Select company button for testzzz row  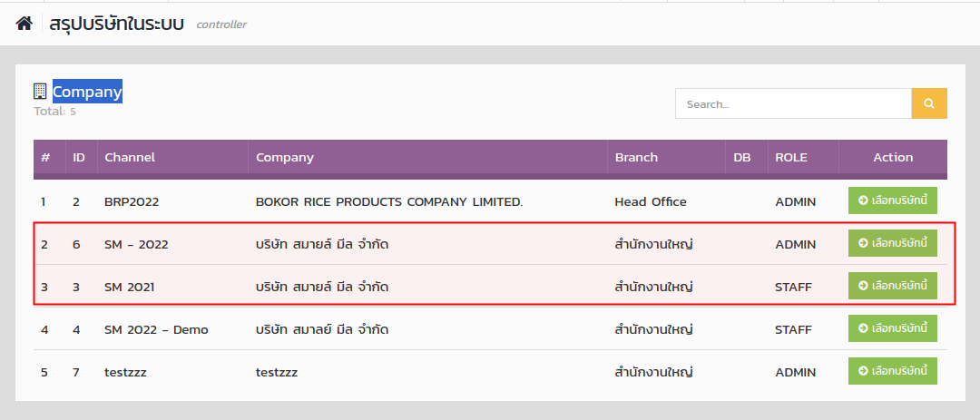click(893, 371)
